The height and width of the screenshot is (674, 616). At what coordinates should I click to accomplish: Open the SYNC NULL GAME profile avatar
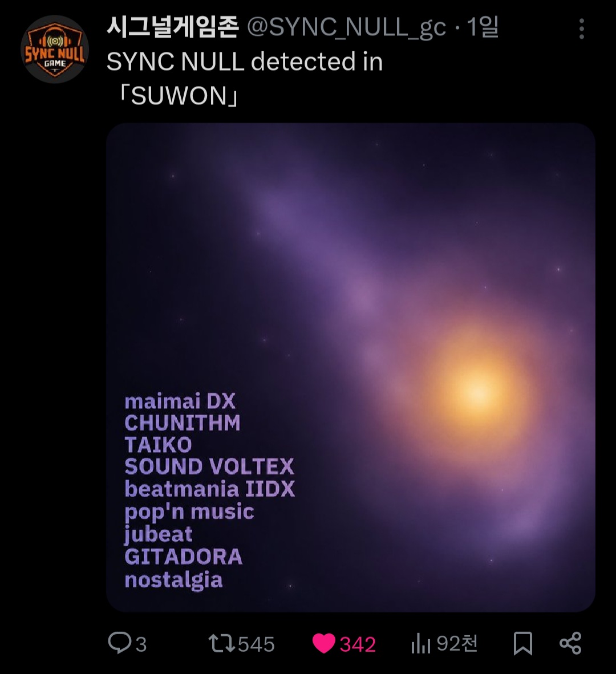pos(55,49)
